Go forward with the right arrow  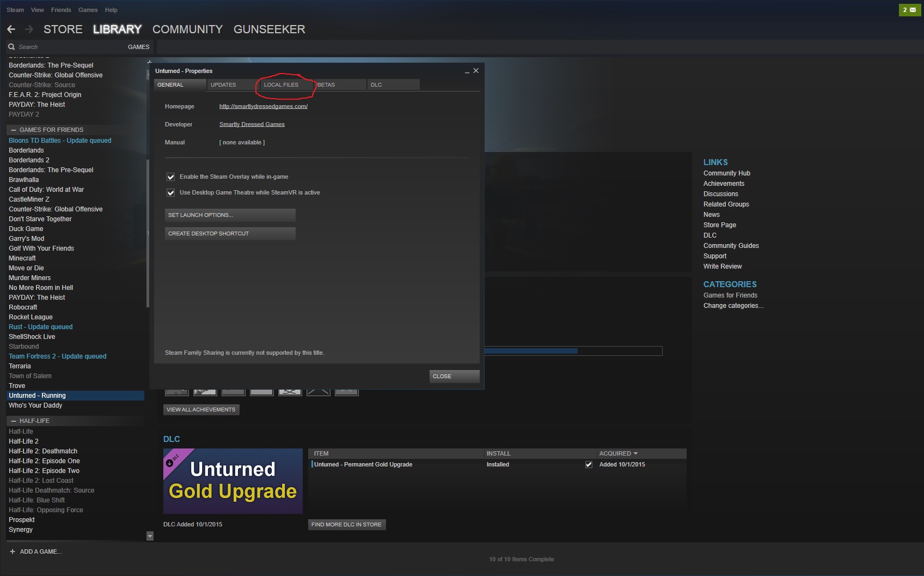[x=29, y=29]
